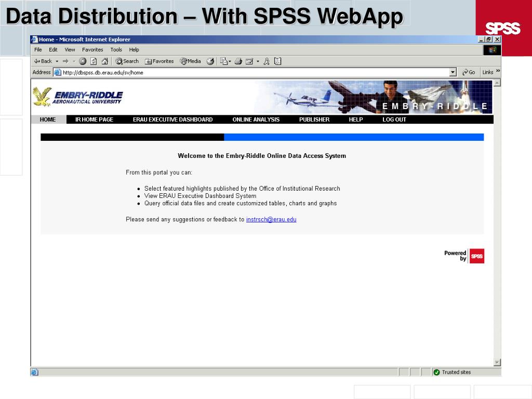Click the Trusted sites green check icon

click(436, 372)
